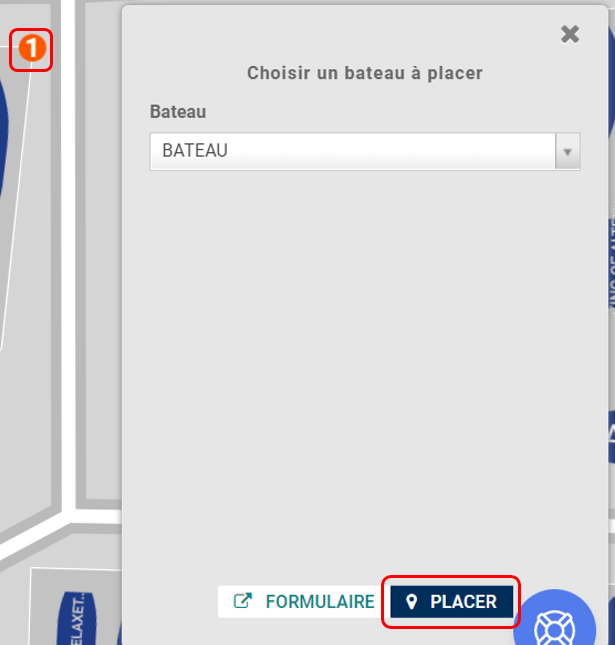Select the boat labeled ELAXET on map
Screen dimensions: 615x645
point(77,619)
